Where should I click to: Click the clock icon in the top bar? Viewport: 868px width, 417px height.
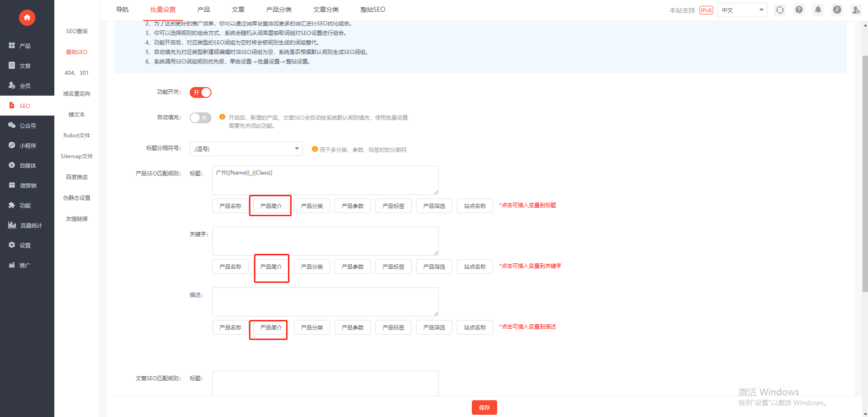pos(837,10)
